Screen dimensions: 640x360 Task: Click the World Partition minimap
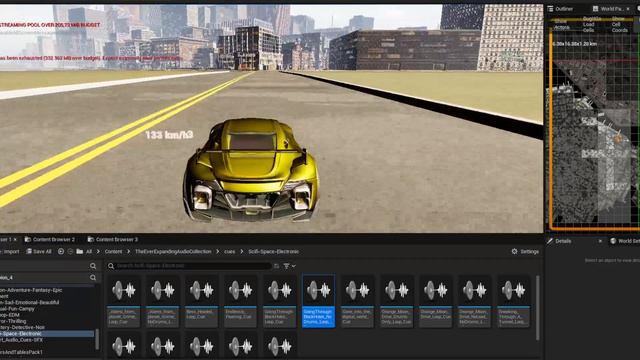[x=594, y=131]
